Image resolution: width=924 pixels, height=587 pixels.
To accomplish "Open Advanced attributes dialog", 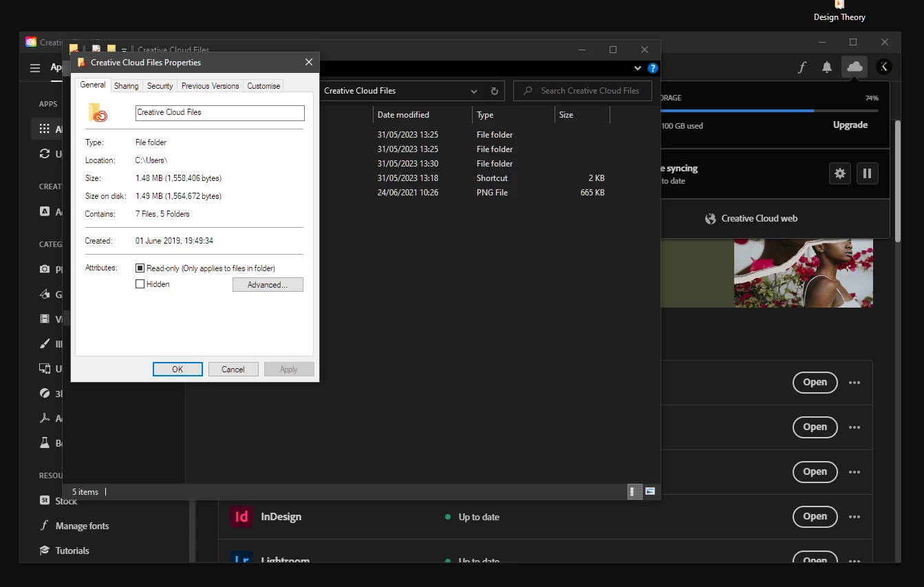I will point(268,285).
